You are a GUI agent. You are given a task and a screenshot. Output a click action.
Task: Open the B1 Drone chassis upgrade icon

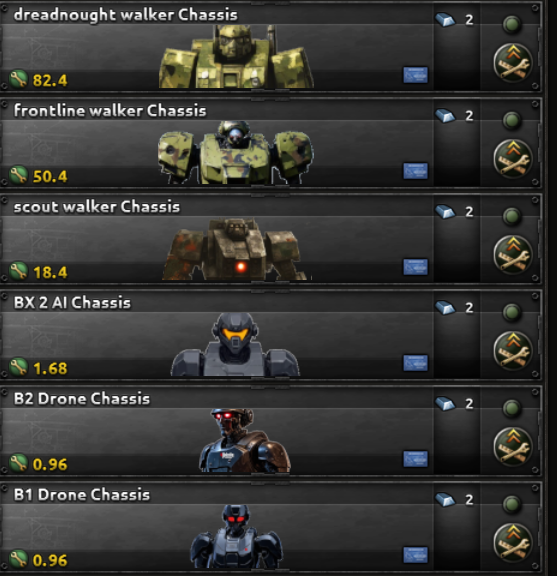tap(513, 542)
